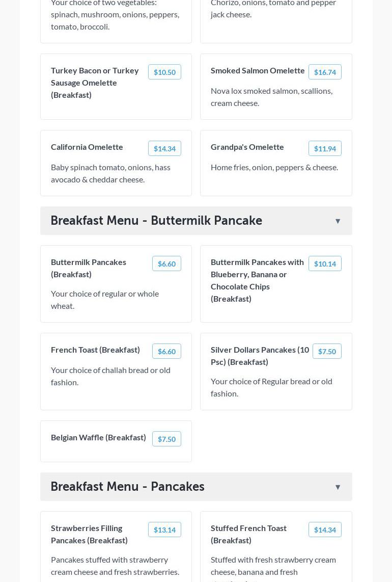Screen dimensions: 392x582
Task: Click the $14.34 Stuffed French Toast price
Action: click(325, 530)
